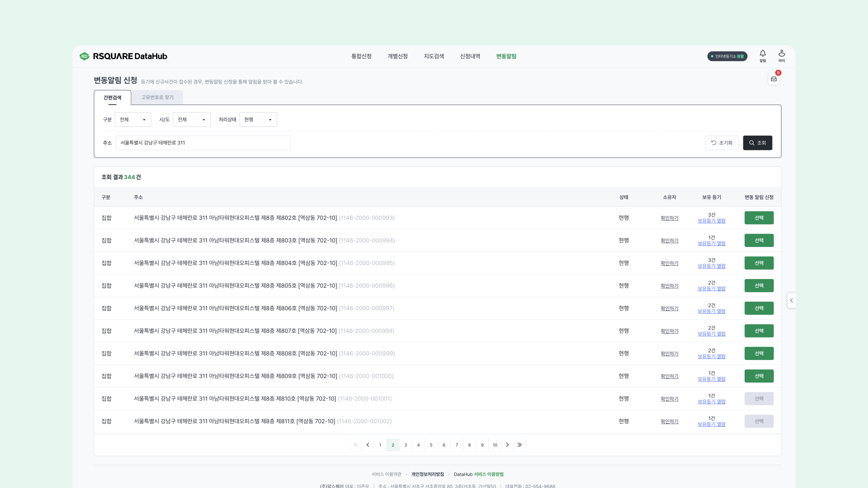This screenshot has width=868, height=488.
Task: Click 확인하기 owner link for 제805호
Action: tap(669, 286)
